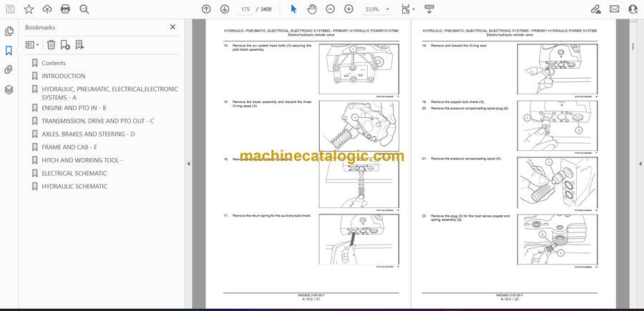Open the share link icon

[595, 9]
